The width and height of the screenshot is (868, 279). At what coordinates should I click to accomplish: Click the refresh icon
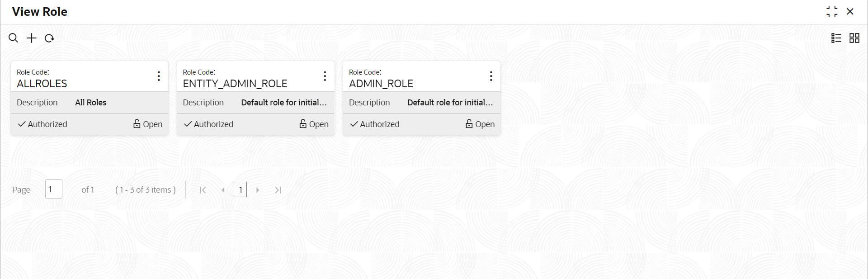[49, 38]
